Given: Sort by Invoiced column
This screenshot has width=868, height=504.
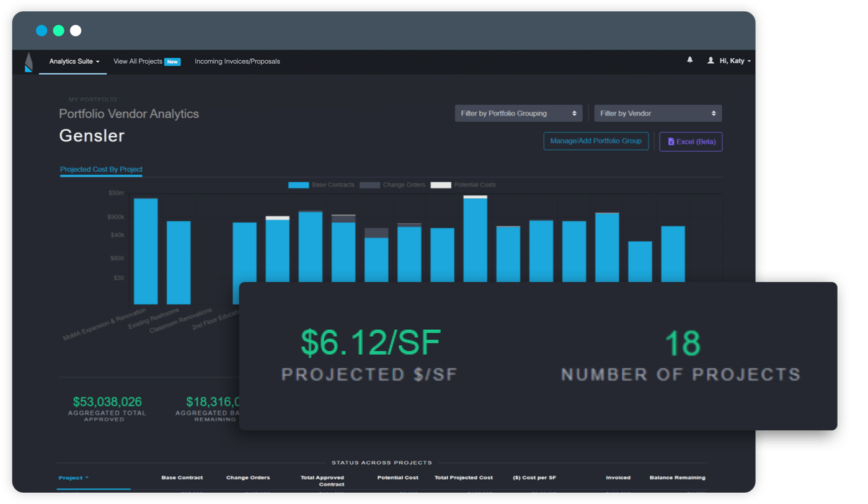Looking at the screenshot, I should pos(618,477).
